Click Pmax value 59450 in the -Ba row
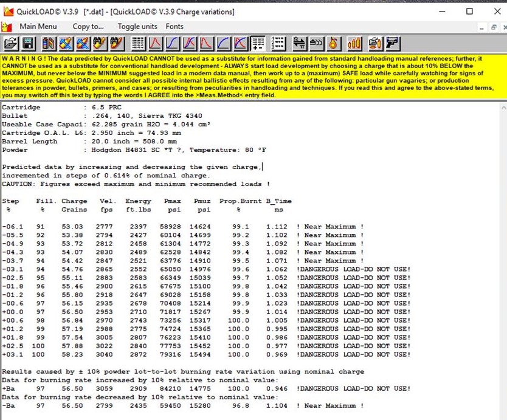This screenshot has height=420, width=507. (x=170, y=406)
